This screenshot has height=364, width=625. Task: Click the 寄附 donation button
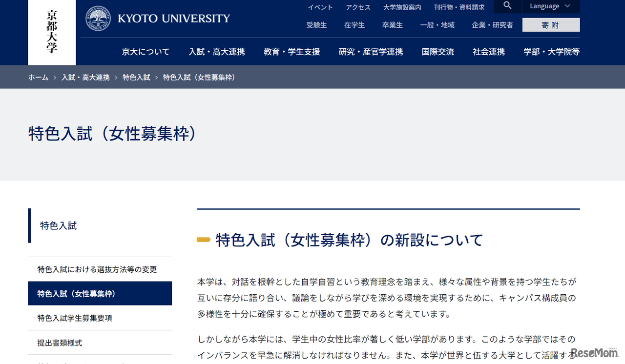pos(550,25)
